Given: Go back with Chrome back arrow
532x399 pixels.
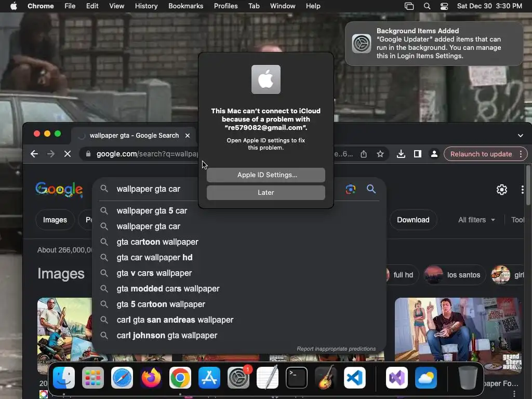Looking at the screenshot, I should point(34,154).
